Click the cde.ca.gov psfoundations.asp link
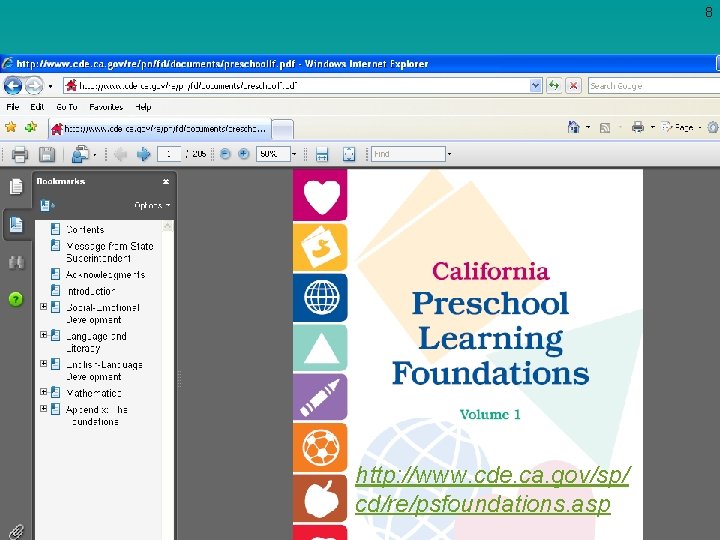The width and height of the screenshot is (720, 540). (x=492, y=489)
